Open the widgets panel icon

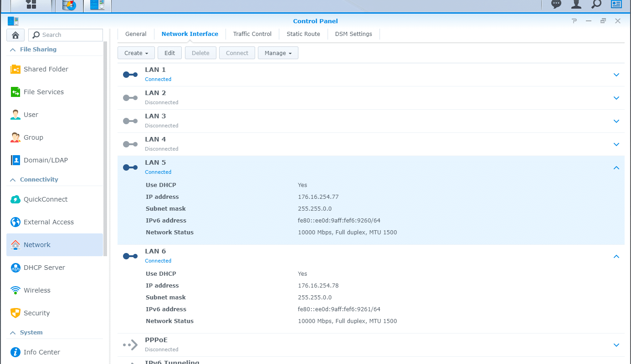[x=616, y=5]
